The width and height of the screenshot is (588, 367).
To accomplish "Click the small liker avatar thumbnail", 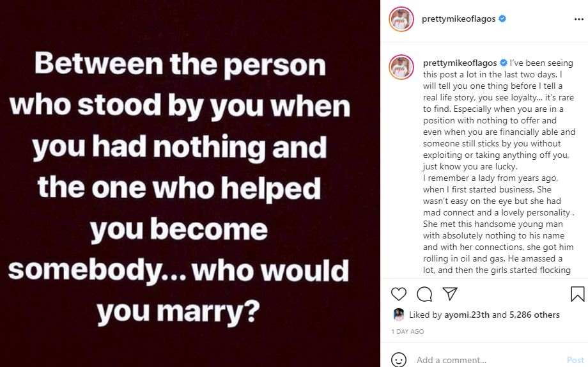I will pyautogui.click(x=399, y=315).
